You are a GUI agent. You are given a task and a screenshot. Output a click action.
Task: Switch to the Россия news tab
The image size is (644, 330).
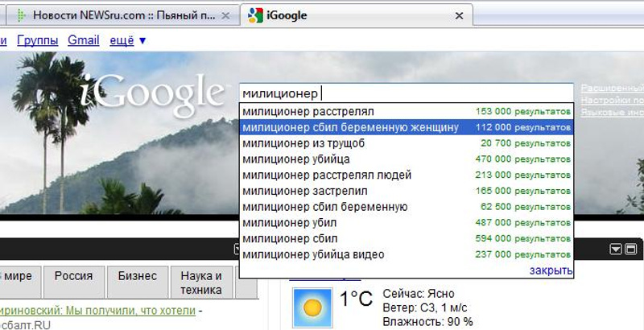click(74, 282)
